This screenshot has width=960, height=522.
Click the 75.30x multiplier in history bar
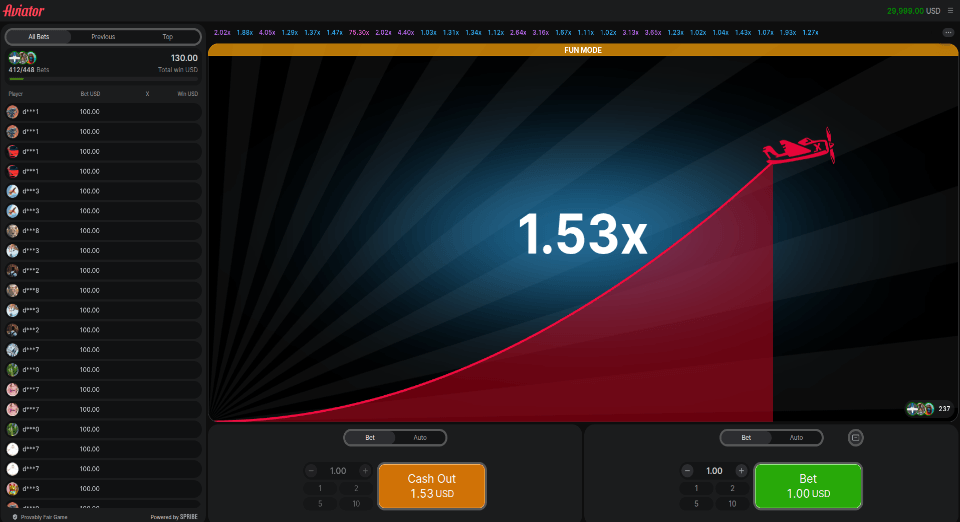[359, 32]
